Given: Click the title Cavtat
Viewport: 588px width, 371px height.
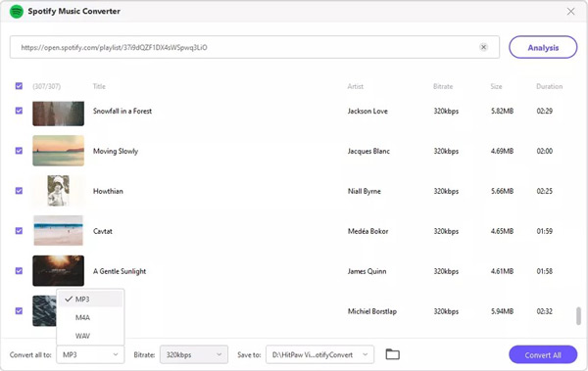Looking at the screenshot, I should pos(102,231).
